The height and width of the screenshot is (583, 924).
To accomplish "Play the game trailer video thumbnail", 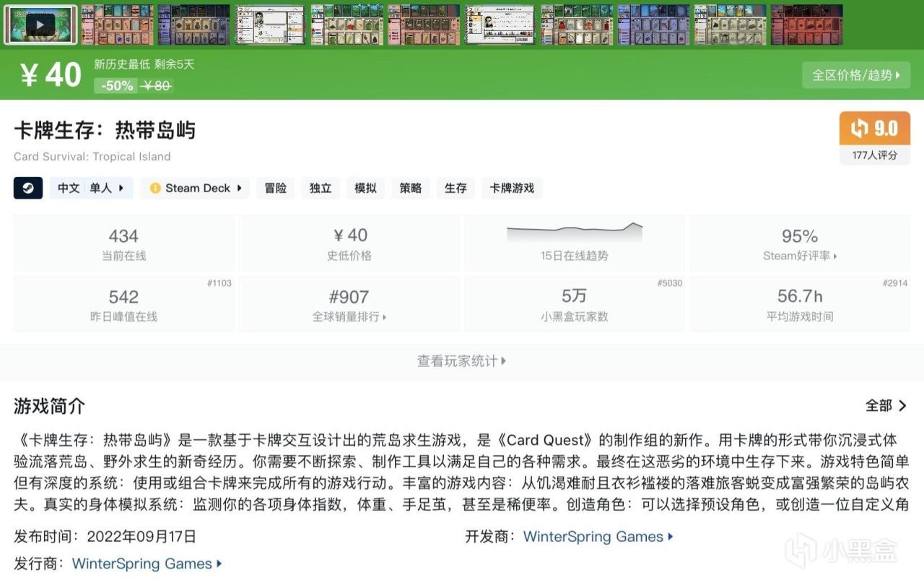I will (40, 25).
